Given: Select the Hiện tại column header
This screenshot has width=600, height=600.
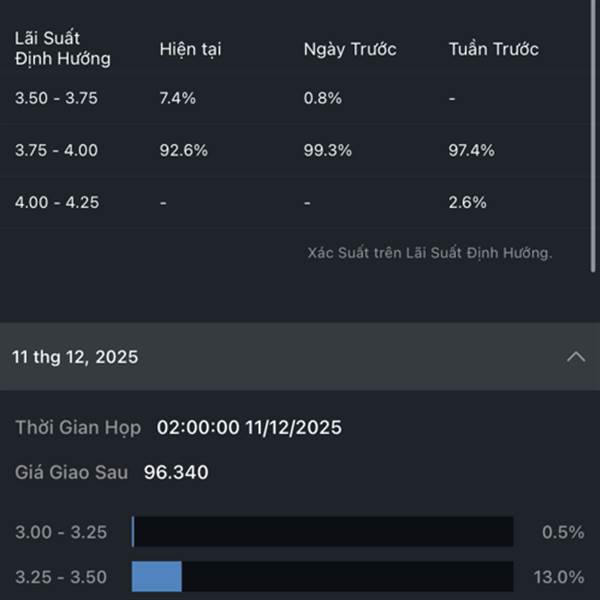Looking at the screenshot, I should pos(192,49).
